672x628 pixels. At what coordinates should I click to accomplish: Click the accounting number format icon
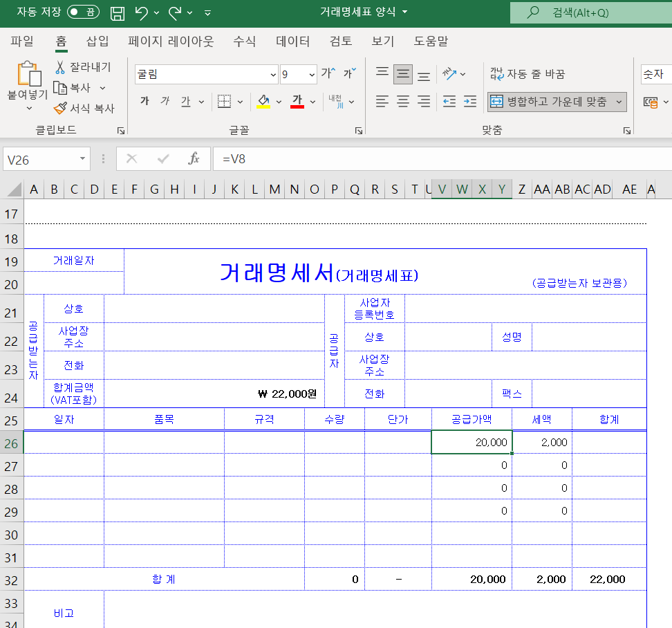[x=650, y=102]
